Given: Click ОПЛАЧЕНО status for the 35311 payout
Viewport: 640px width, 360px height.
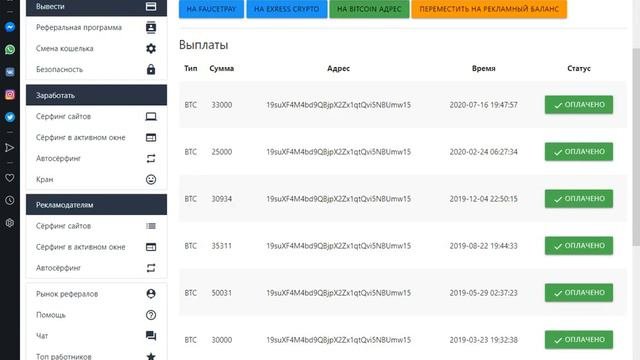Looking at the screenshot, I should pyautogui.click(x=579, y=246).
